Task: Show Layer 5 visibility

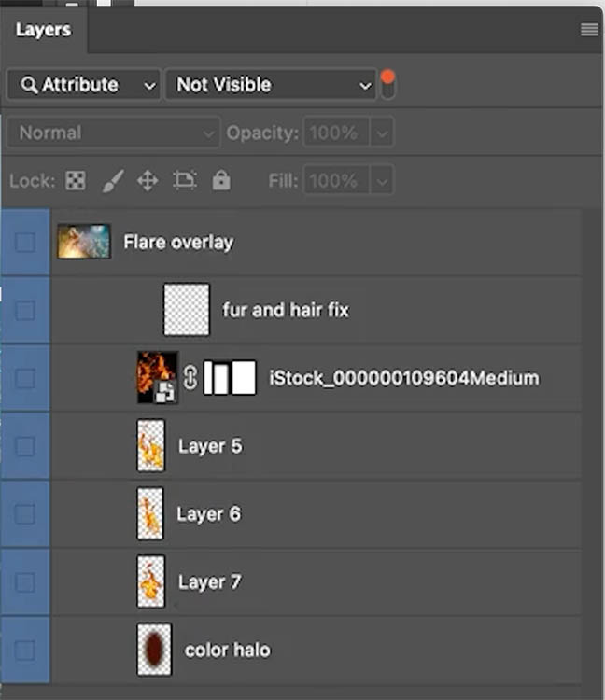Action: click(25, 446)
